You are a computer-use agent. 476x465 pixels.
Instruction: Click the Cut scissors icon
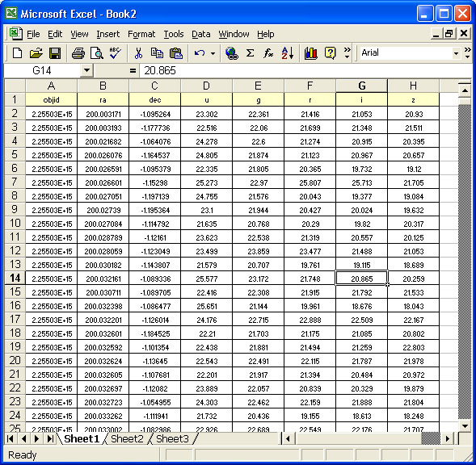(138, 53)
